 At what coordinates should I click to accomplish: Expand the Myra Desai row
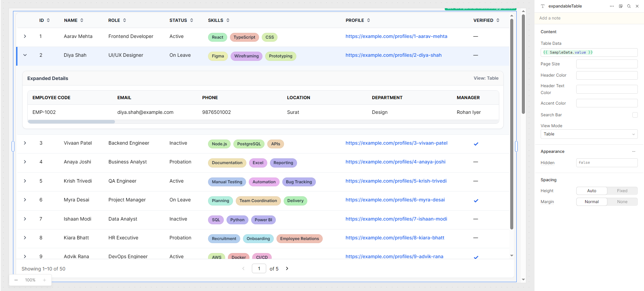(25, 200)
